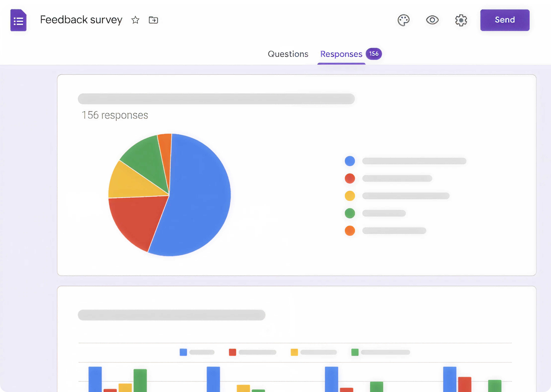This screenshot has width=551, height=392.
Task: Select the Responses tab
Action: click(x=341, y=54)
